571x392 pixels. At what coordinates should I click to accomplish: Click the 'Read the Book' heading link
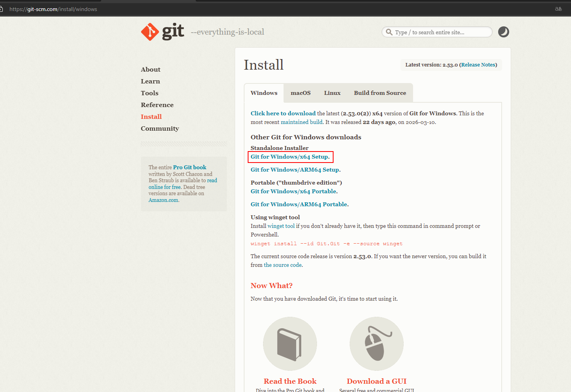pyautogui.click(x=290, y=381)
